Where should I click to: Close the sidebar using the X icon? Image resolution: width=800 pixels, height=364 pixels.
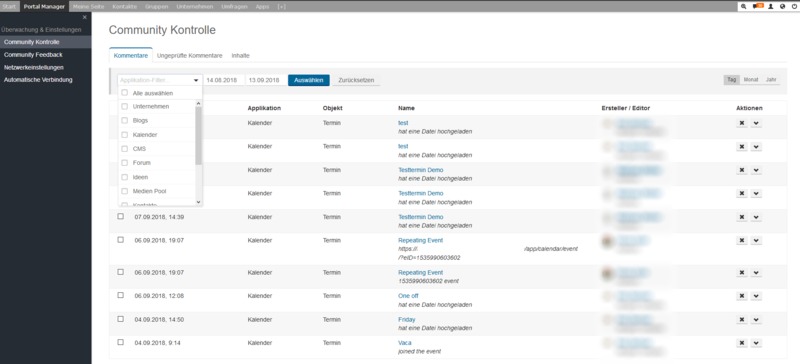pyautogui.click(x=85, y=17)
